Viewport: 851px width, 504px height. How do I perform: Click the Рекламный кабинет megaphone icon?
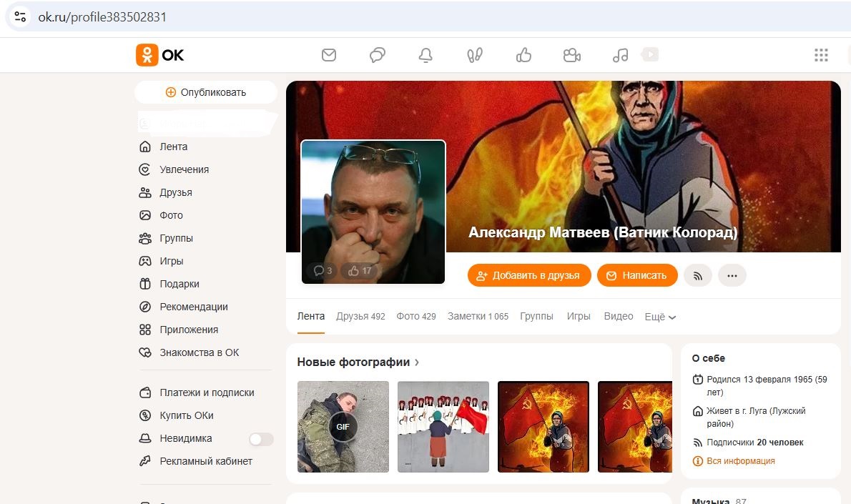click(145, 461)
